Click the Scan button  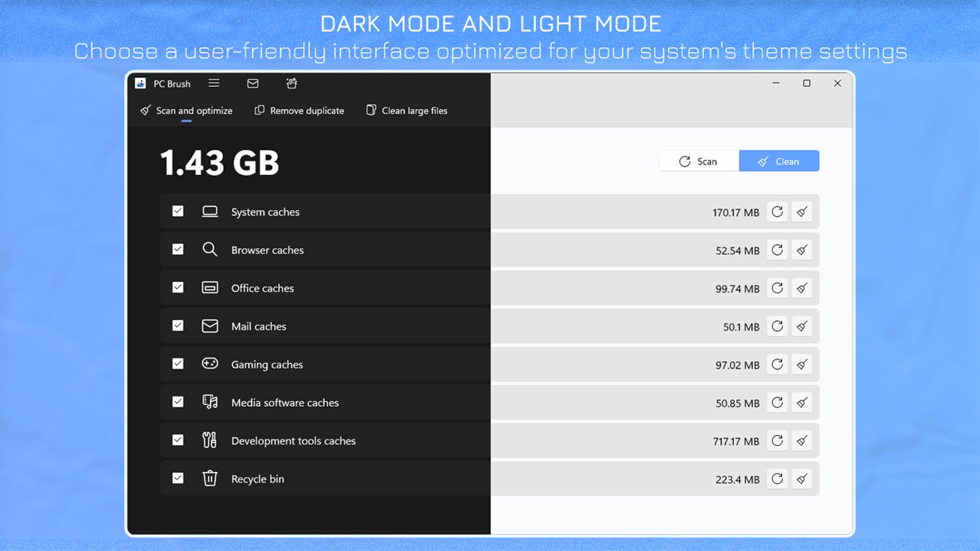698,161
